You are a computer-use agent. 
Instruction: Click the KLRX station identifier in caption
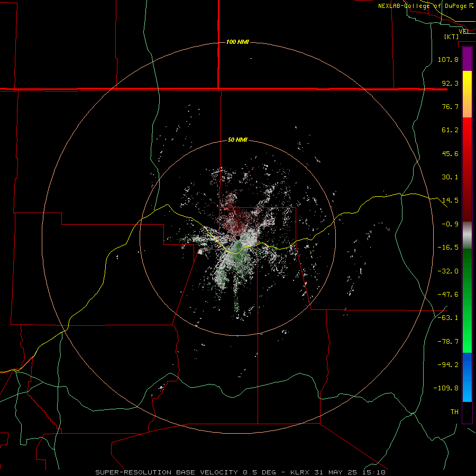point(300,472)
